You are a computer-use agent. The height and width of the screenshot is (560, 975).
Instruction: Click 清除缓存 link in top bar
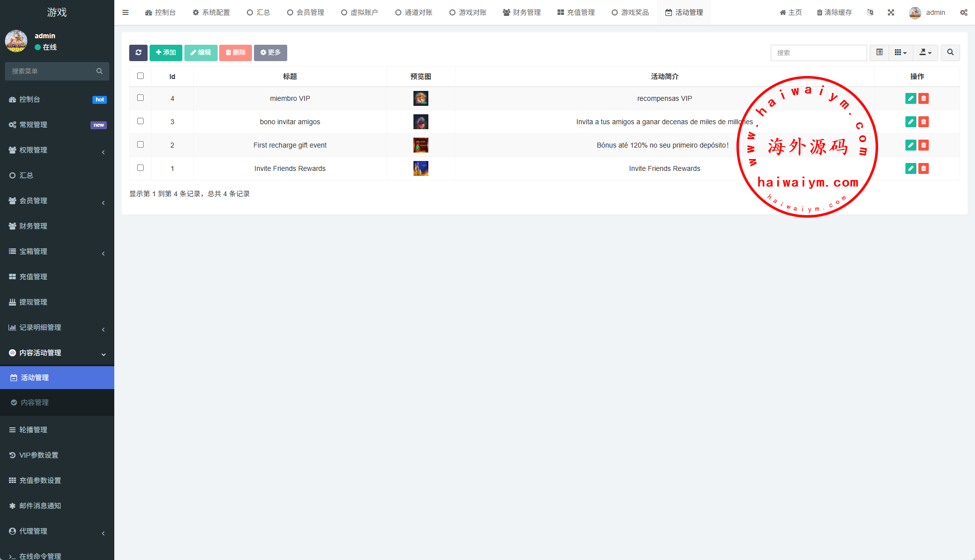pos(834,12)
